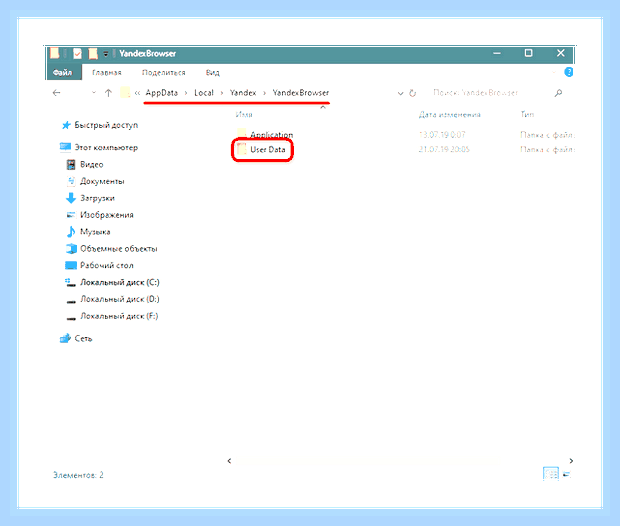The height and width of the screenshot is (526, 620).
Task: Click the Рабочий стол desktop icon
Action: [71, 265]
